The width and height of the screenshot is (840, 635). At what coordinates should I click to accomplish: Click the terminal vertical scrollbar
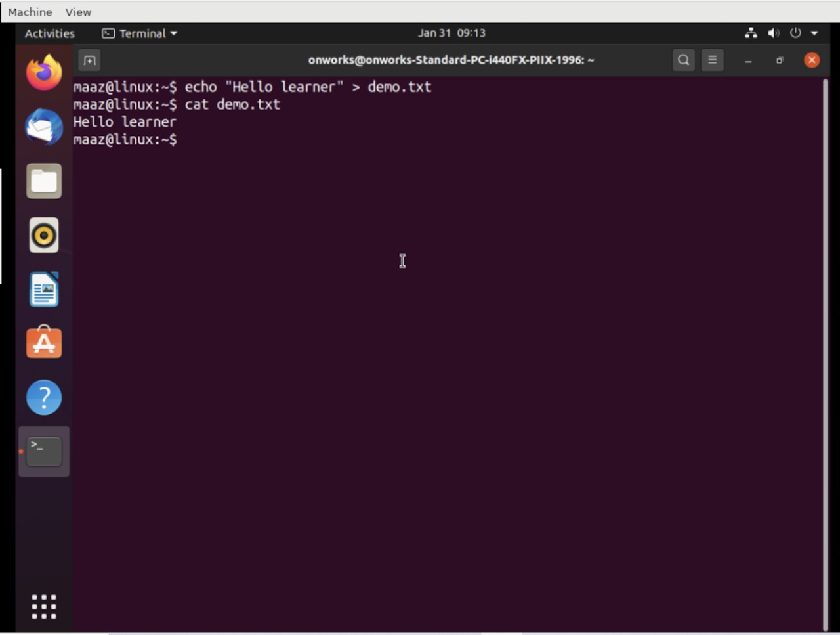tap(825, 355)
